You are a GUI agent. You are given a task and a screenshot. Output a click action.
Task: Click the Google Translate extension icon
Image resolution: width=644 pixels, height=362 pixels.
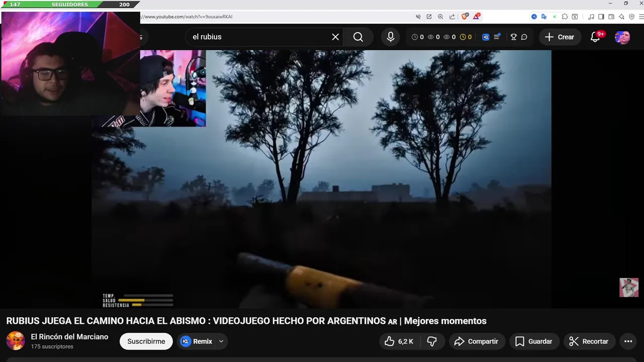coord(544,17)
